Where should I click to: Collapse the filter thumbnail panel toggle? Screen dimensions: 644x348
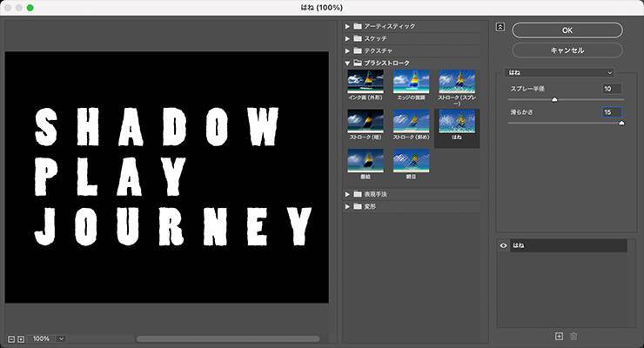pos(500,27)
